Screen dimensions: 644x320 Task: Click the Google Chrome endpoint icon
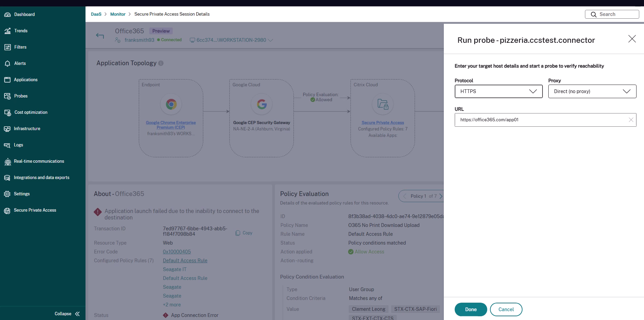tap(171, 104)
